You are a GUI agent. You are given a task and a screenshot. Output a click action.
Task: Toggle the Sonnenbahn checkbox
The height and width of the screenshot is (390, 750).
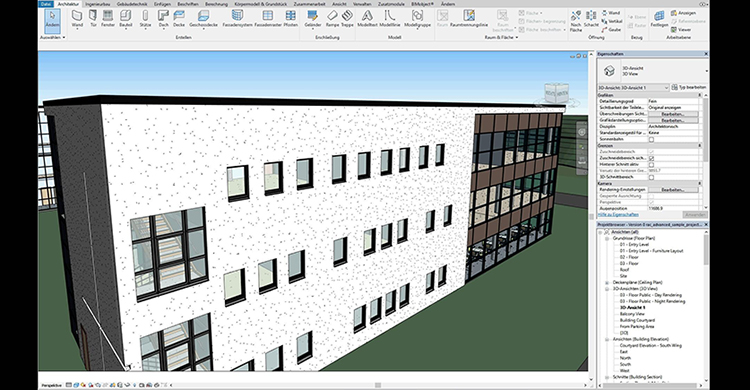tap(651, 139)
